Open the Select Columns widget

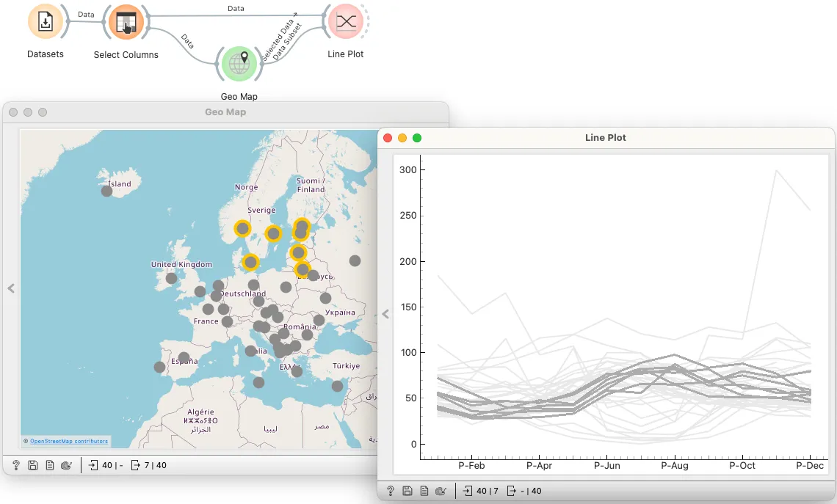point(126,23)
